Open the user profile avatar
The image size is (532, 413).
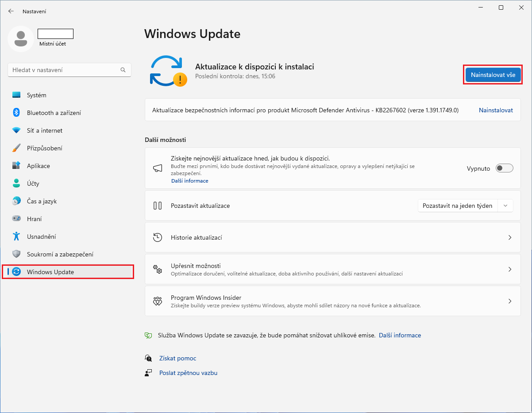click(20, 39)
